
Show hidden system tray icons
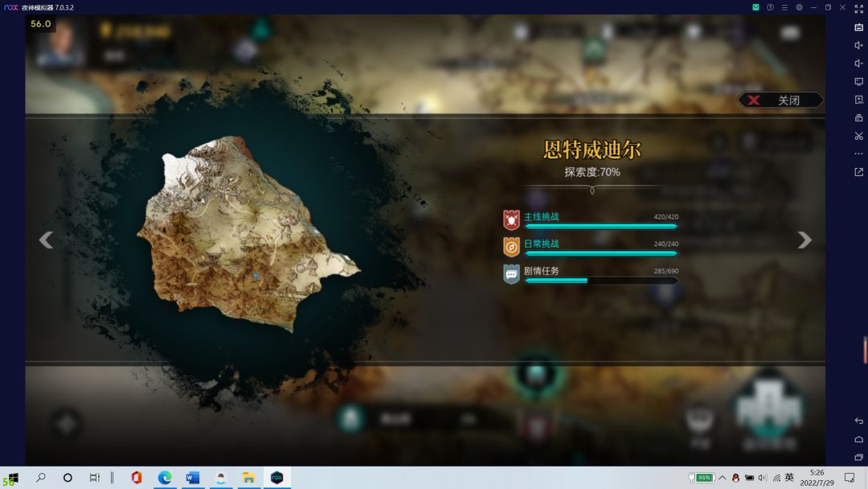(723, 478)
